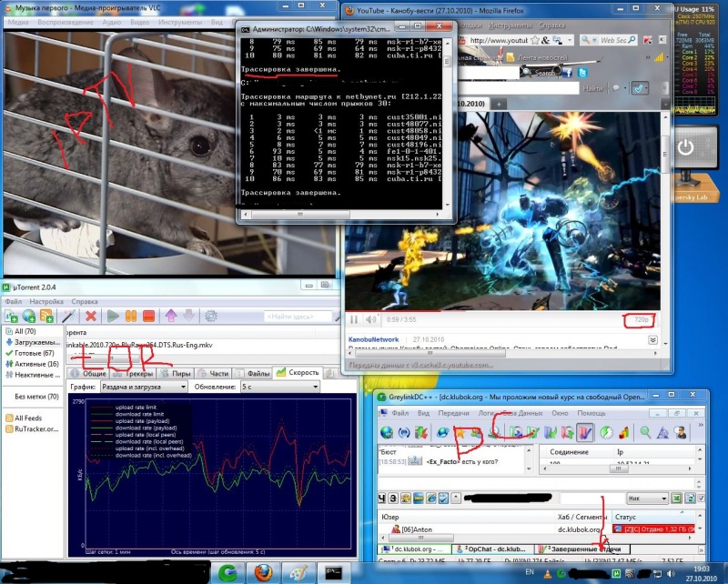The height and width of the screenshot is (584, 728).
Task: Open a new tab in Firefox
Action: 499,104
